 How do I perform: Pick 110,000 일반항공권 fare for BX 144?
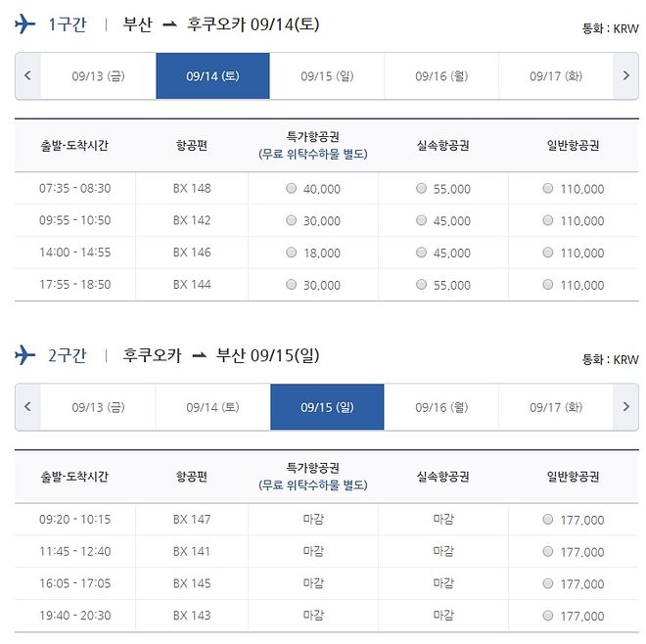point(548,285)
